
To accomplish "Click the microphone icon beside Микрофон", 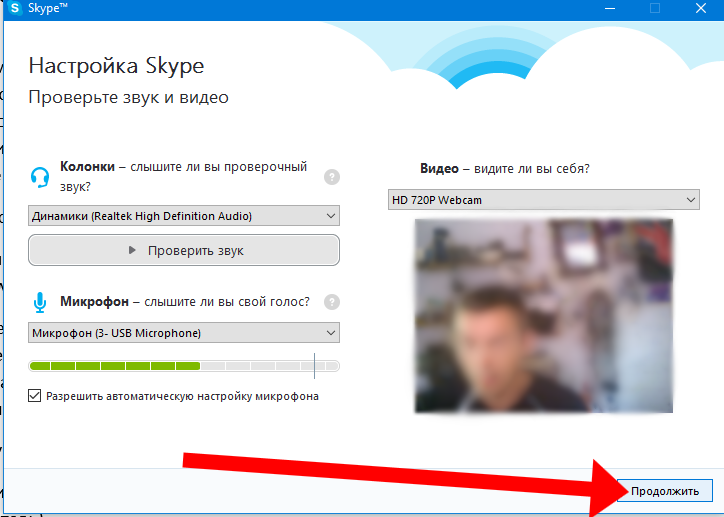I will point(41,302).
